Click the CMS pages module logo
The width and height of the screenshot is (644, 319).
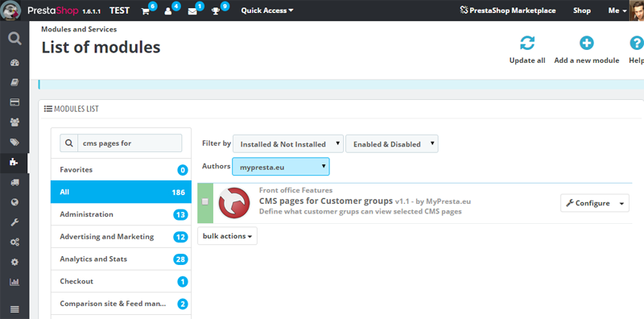tap(234, 203)
